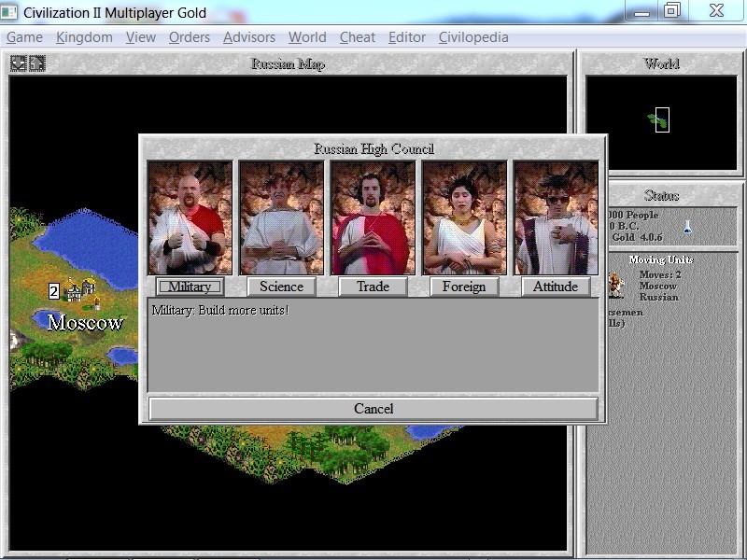Click the Science button
Image resolution: width=747 pixels, height=560 pixels.
coord(282,287)
